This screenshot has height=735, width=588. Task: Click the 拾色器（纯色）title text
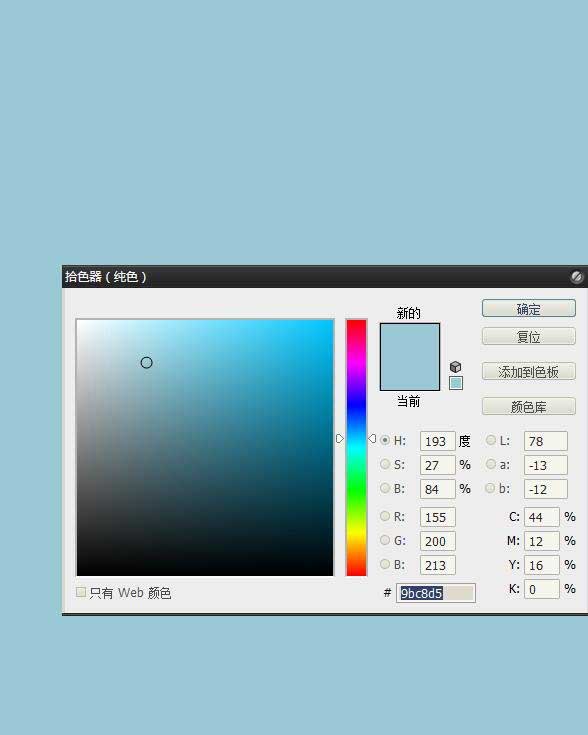[106, 277]
